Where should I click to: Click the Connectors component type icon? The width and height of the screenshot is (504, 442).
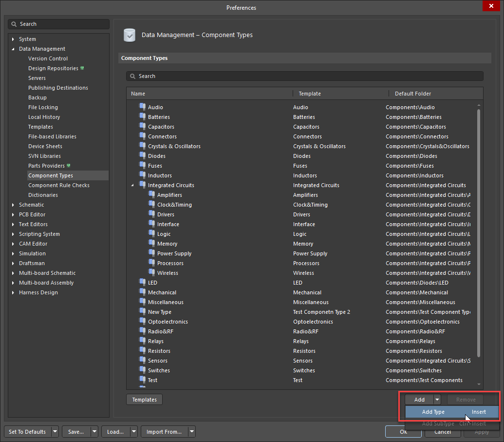click(x=142, y=136)
